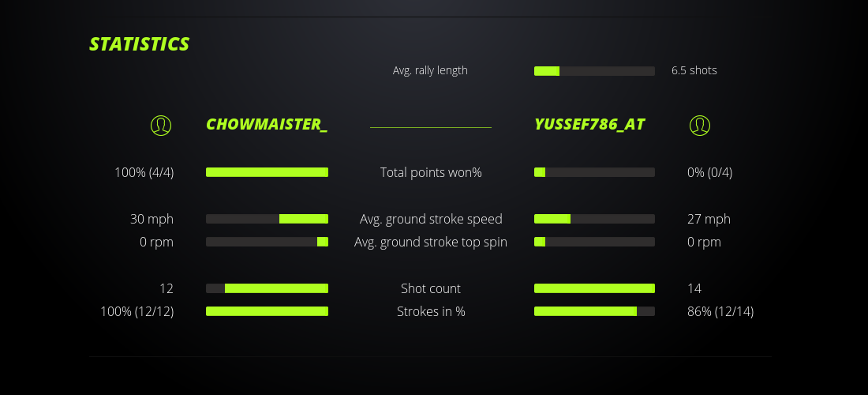Click CHOWMAISTER_ strokes in % bar
Screen dimensions: 868x395
267,311
